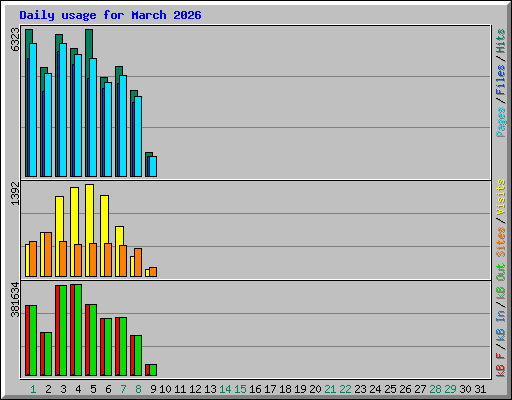Click day 7 on the x-axis

coord(123,389)
